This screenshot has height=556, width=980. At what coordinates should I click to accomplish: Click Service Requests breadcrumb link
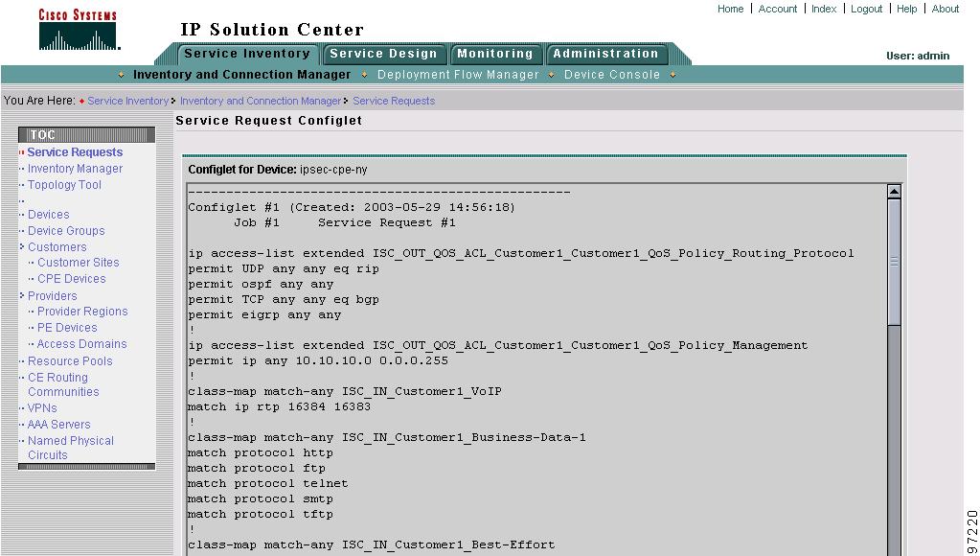394,101
